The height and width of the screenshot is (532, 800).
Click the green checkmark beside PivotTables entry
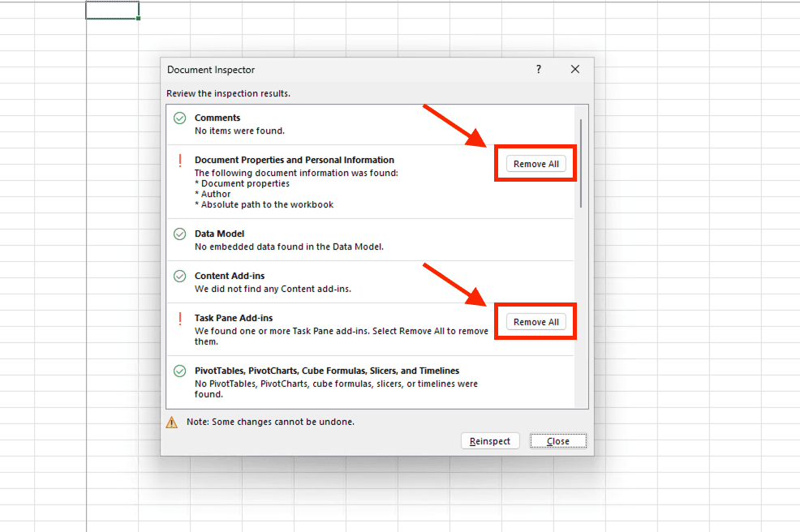pos(180,371)
